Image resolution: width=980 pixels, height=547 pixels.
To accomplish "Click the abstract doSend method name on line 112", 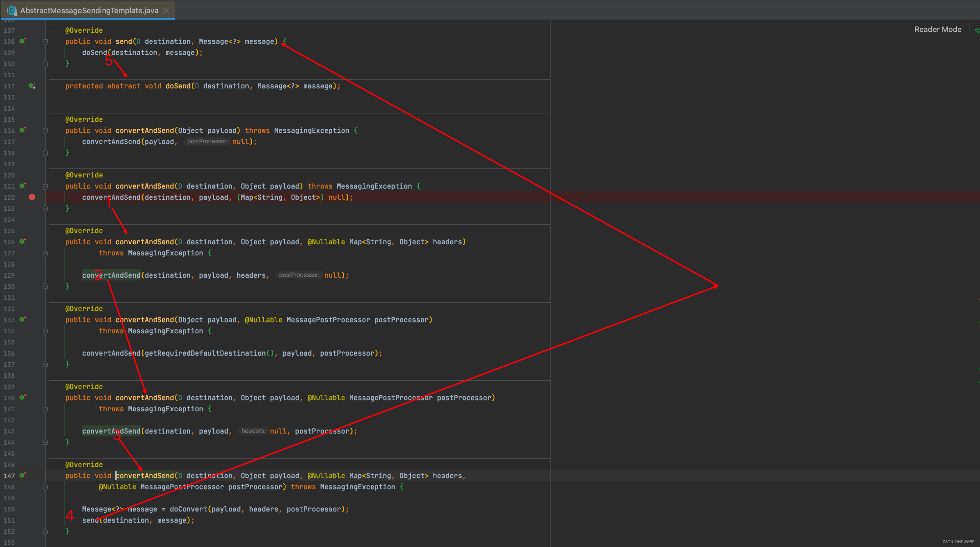I will coord(178,86).
